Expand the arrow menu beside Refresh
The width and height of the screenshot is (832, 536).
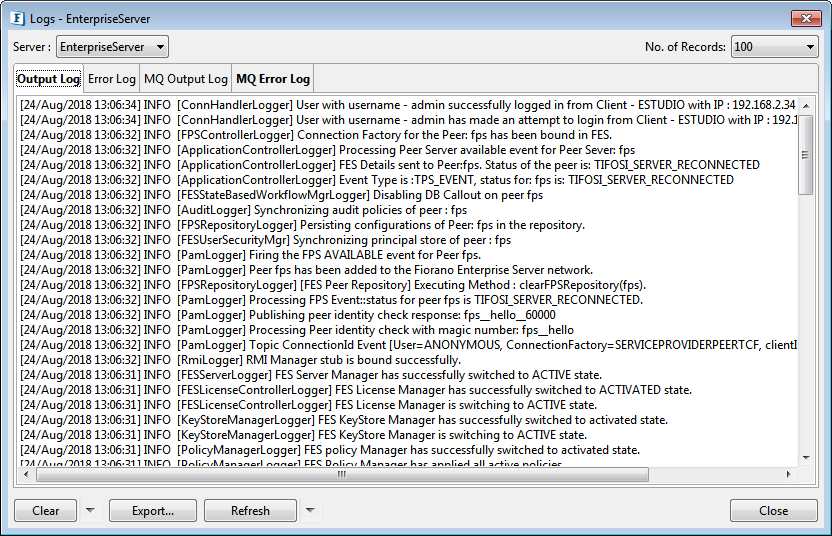pos(310,510)
